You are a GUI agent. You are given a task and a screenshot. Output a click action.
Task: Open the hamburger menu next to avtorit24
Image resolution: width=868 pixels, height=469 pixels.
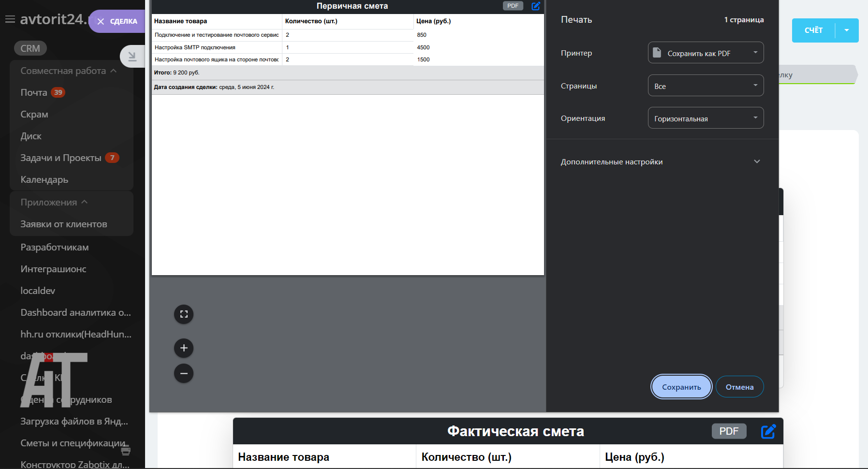(x=10, y=19)
